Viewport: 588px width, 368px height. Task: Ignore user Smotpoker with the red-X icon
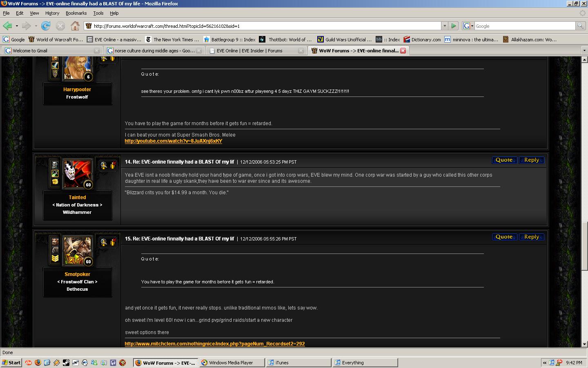(113, 242)
